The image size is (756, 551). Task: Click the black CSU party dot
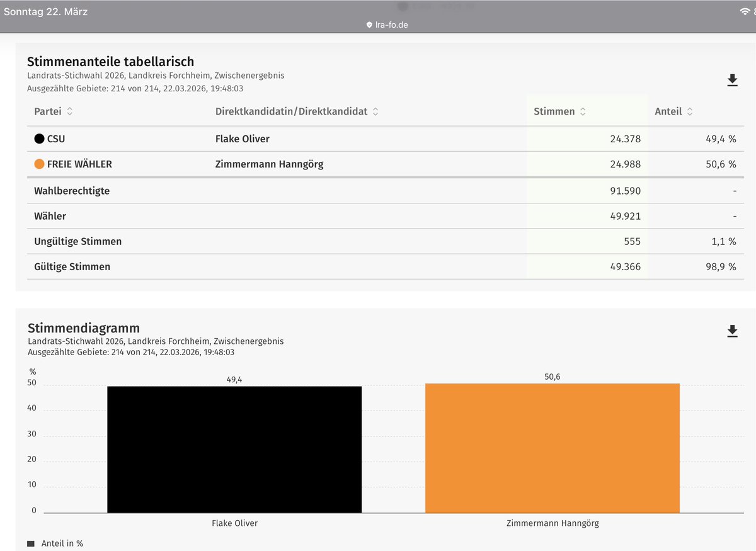[x=39, y=139]
